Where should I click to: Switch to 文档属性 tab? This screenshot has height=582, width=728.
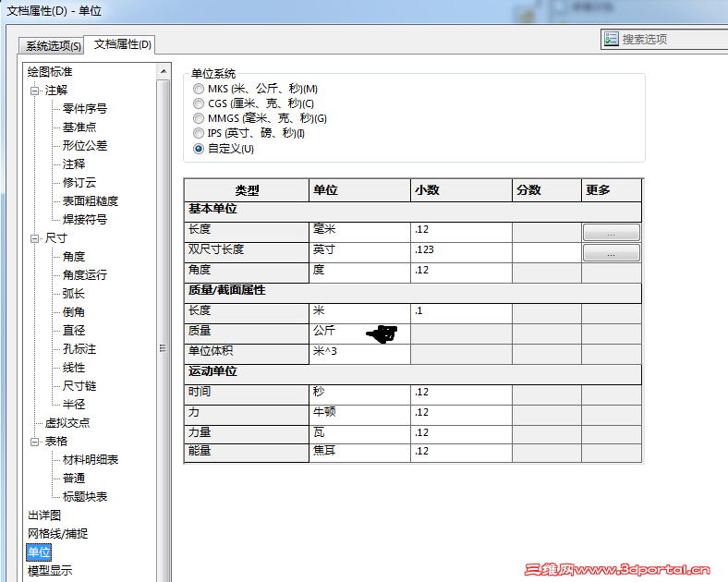click(122, 44)
